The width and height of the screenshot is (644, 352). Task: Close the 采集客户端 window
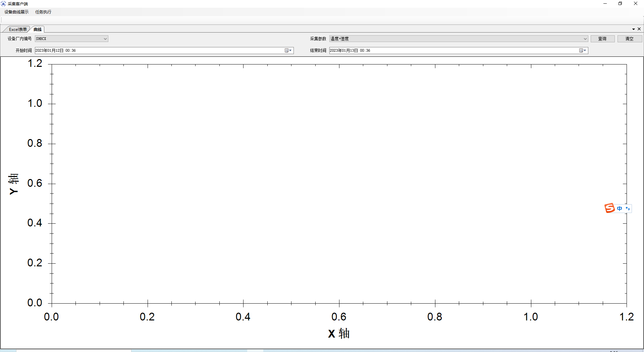(x=636, y=4)
